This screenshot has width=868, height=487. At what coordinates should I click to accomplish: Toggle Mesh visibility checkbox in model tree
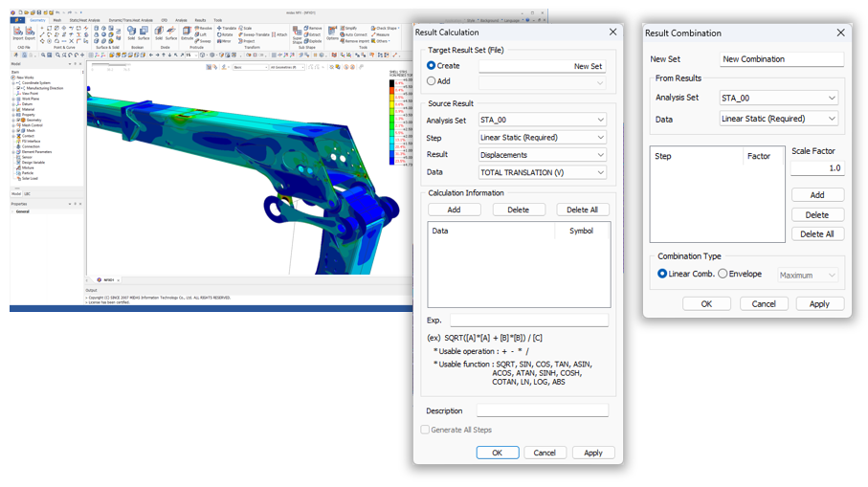click(x=18, y=131)
